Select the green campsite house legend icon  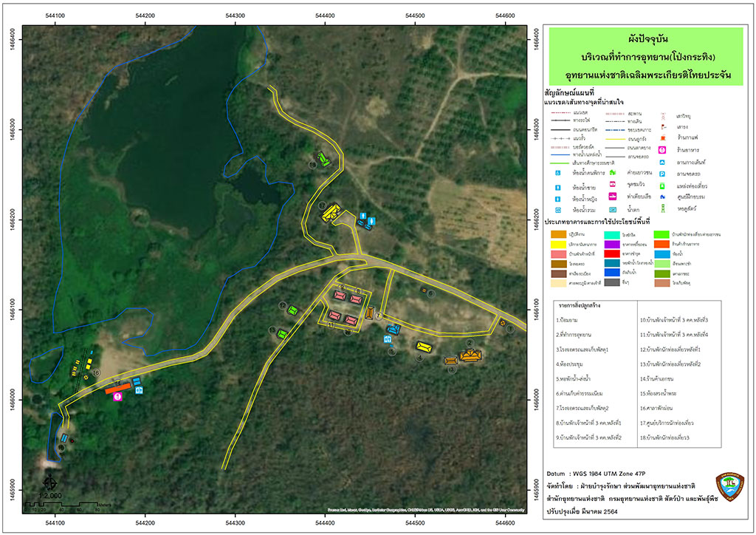[612, 172]
